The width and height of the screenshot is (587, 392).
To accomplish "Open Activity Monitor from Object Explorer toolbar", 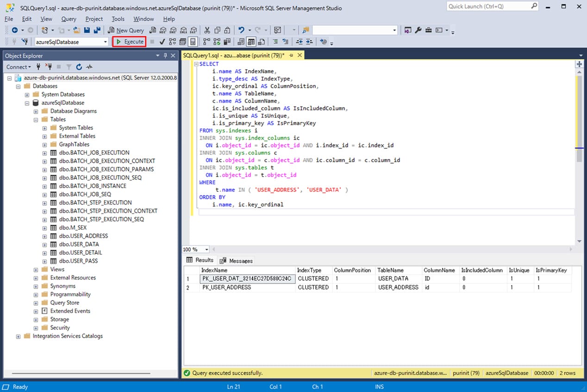I will tap(89, 67).
